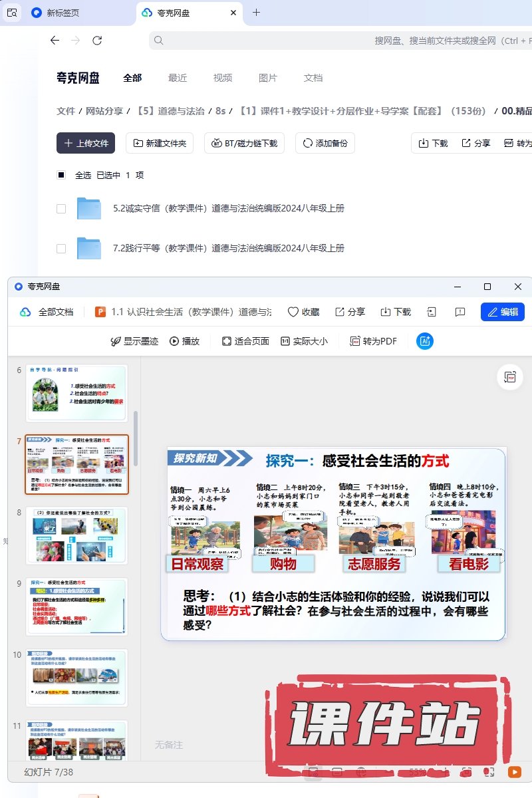532x798 pixels.
Task: Click the feedback message icon beside 编辑
Action: (x=460, y=312)
